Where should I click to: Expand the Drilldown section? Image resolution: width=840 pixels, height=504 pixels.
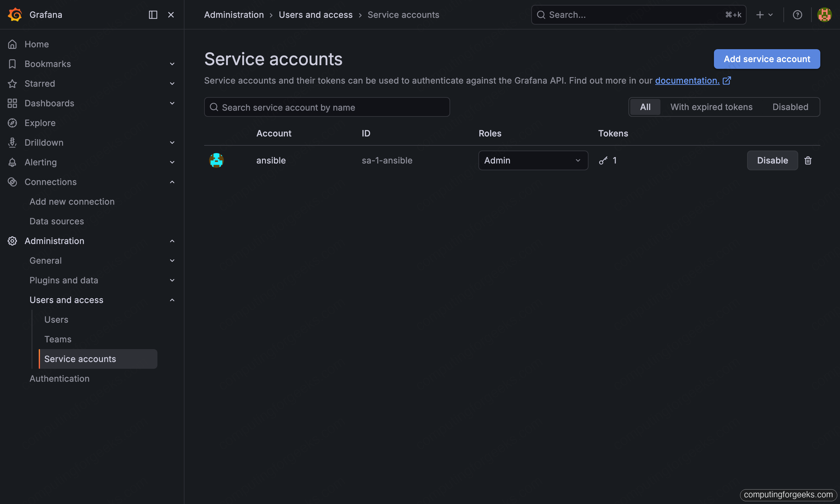click(172, 143)
